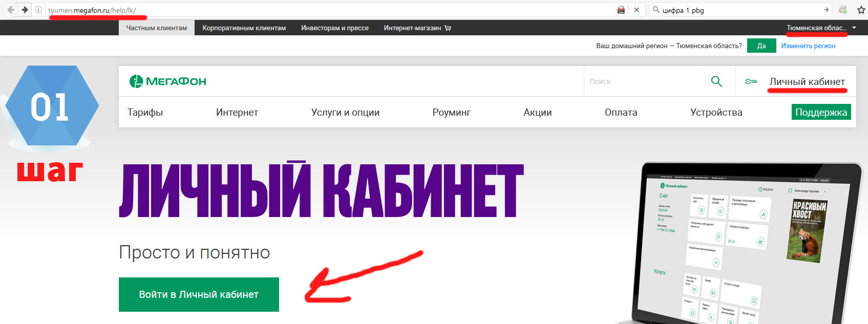This screenshot has height=324, width=868.
Task: Click the browser search box with цифра 1 pbg
Action: pos(740,10)
